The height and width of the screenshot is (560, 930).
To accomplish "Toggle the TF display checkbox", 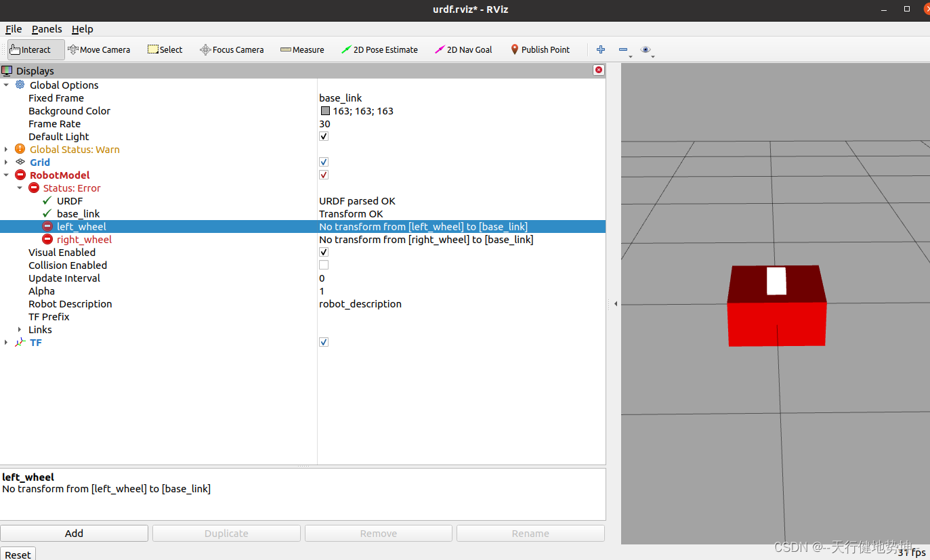I will (x=324, y=343).
